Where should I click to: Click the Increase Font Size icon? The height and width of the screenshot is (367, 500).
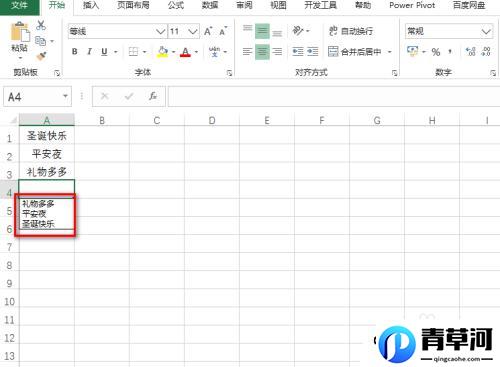[208, 31]
